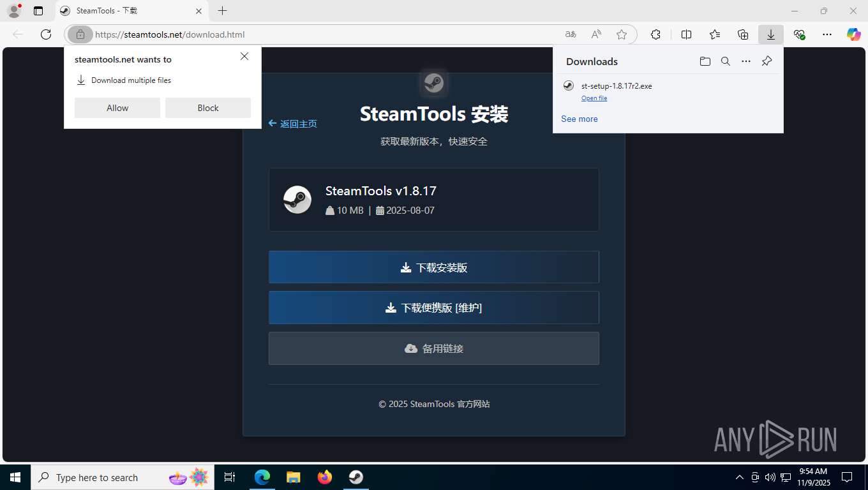Block multiple file downloads
This screenshot has height=490, width=868.
point(208,108)
